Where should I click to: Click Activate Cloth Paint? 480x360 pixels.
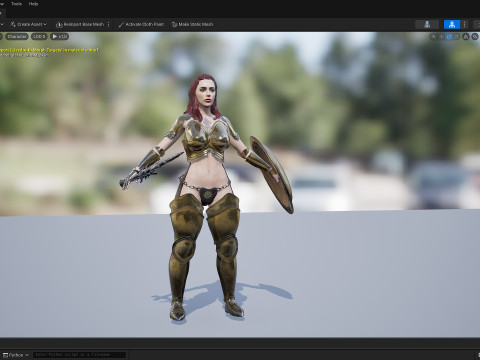pyautogui.click(x=141, y=24)
